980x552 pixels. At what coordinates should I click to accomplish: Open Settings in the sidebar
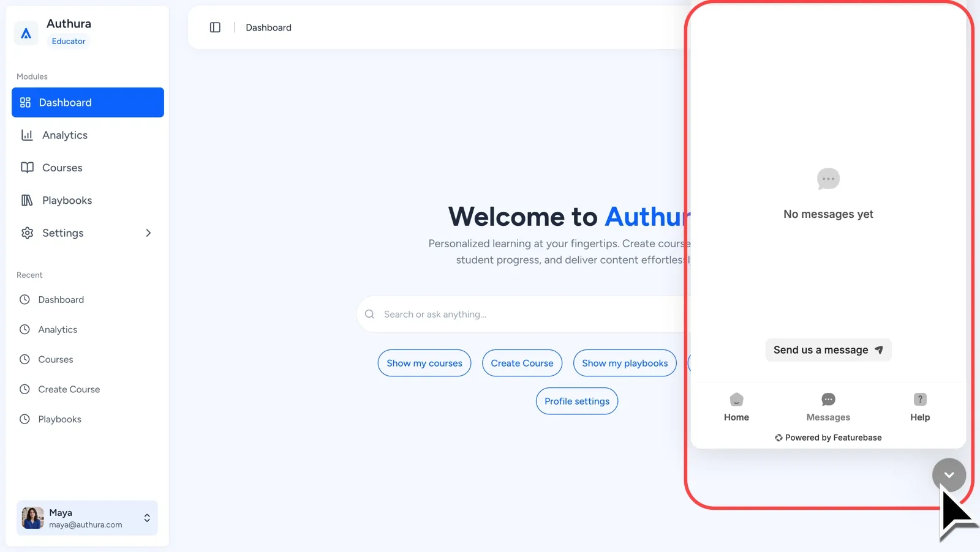88,233
